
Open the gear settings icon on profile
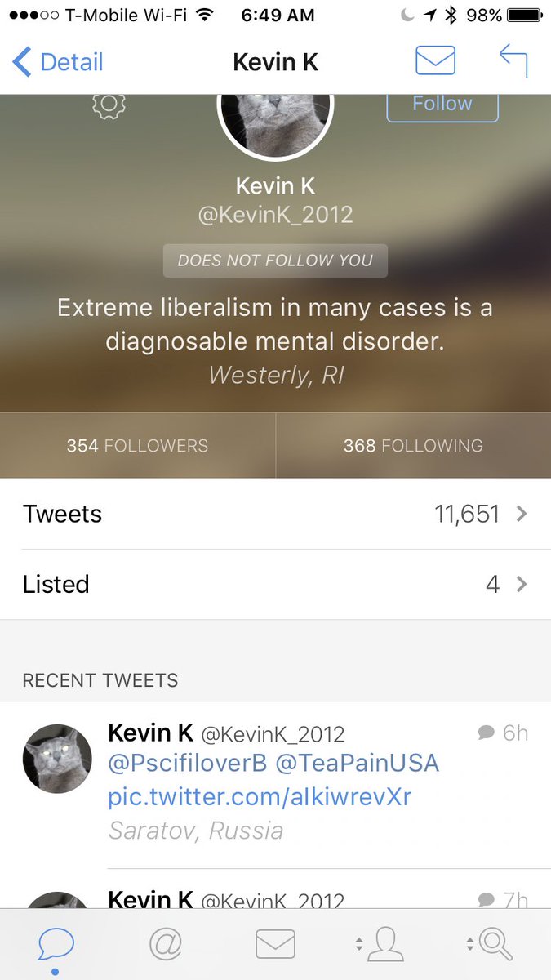point(109,105)
